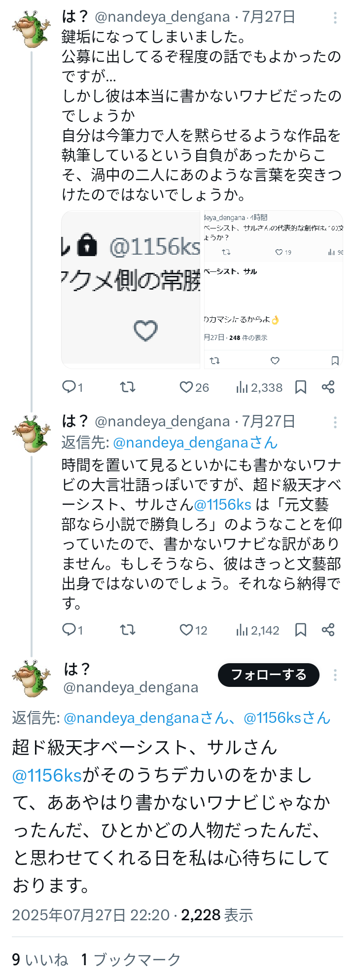
Task: Bookmark the first tweet
Action: pyautogui.click(x=301, y=387)
